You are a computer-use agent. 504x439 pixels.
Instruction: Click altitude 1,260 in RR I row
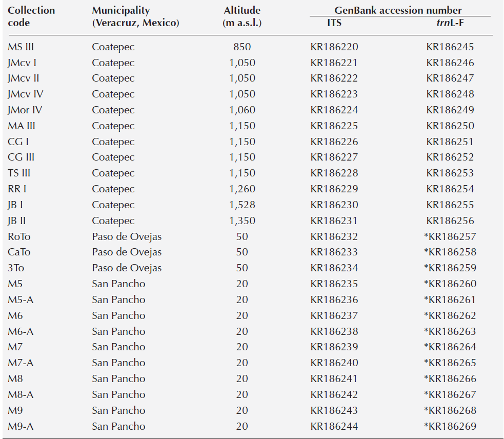click(242, 189)
